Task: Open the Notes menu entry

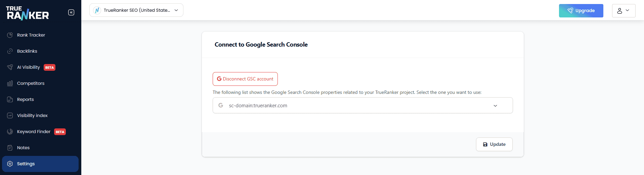Action: [x=24, y=148]
